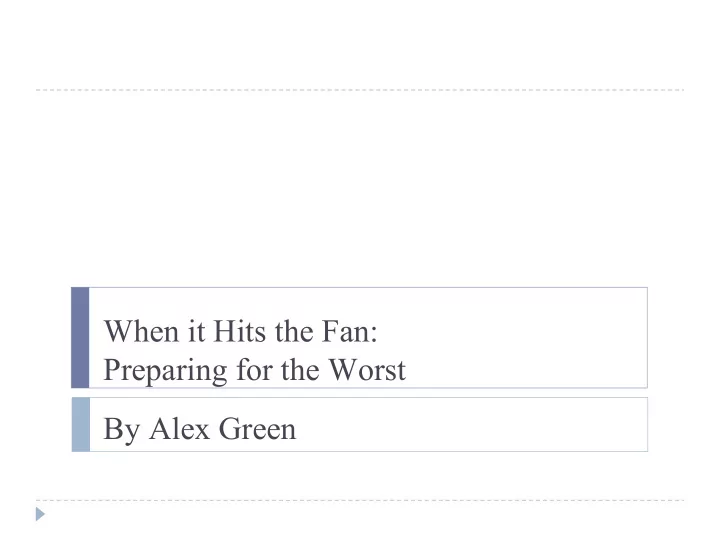The image size is (720, 540).
Task: Click the word 'Fan:' in the title
Action: (x=349, y=331)
